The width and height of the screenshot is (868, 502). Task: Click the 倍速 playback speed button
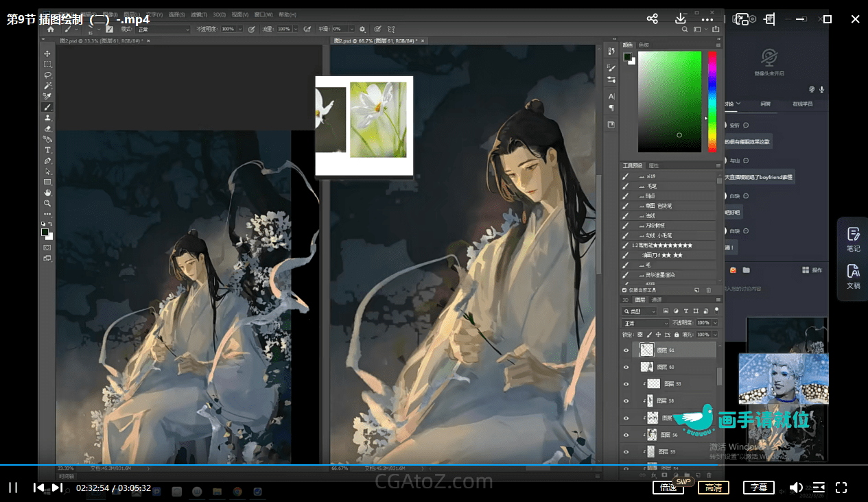(668, 488)
